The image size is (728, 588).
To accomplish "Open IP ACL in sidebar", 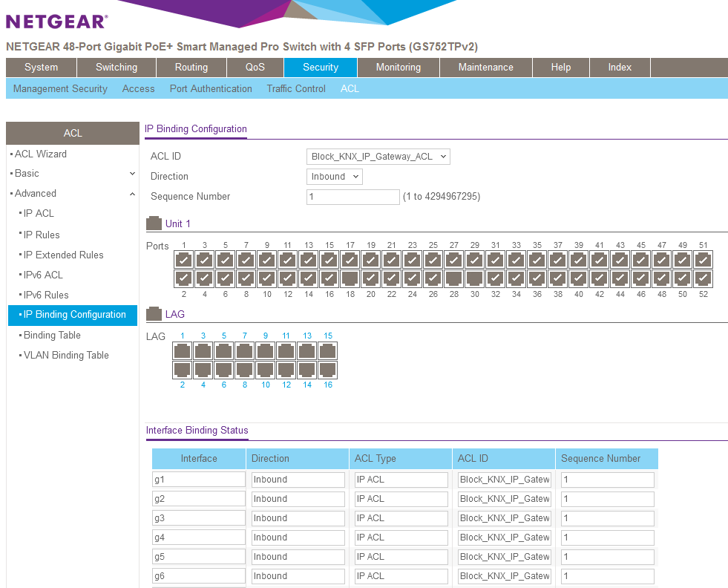I will (39, 213).
